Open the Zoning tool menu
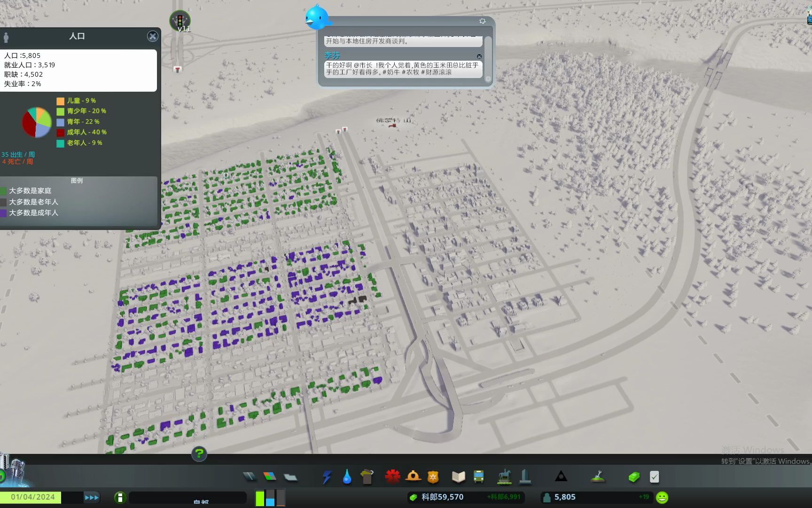Viewport: 812px width, 508px height. pyautogui.click(x=270, y=477)
